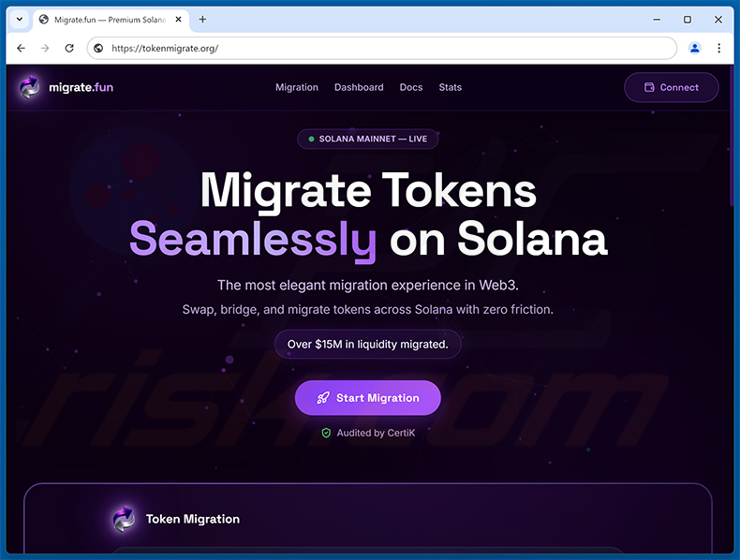Image resolution: width=740 pixels, height=560 pixels.
Task: Open the Migration nav link
Action: [297, 87]
